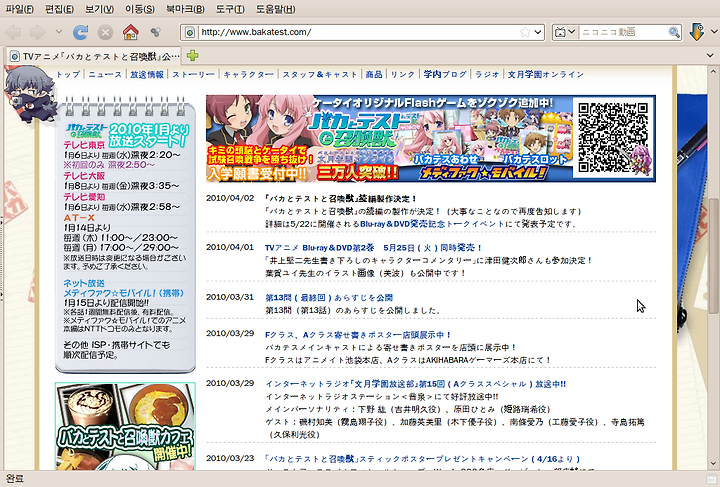
Task: Open the Fクラス、Aクラス寄せ書きポスター link
Action: 358,335
